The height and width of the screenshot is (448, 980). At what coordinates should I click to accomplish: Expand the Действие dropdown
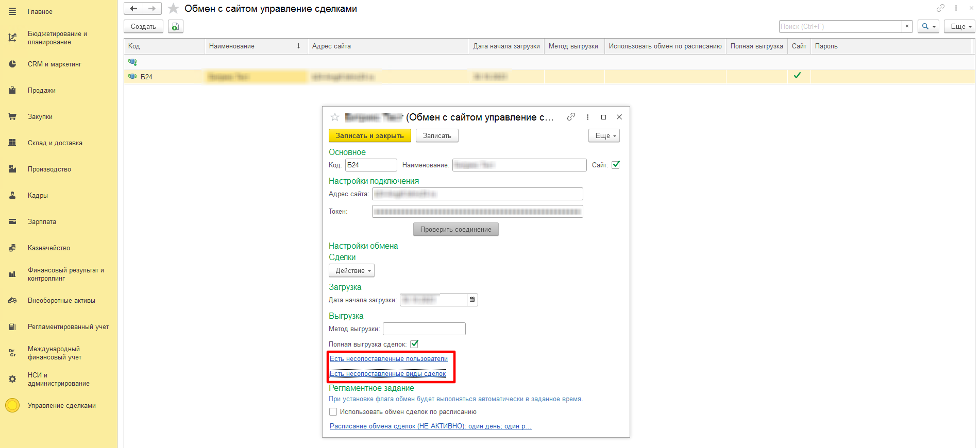click(351, 271)
